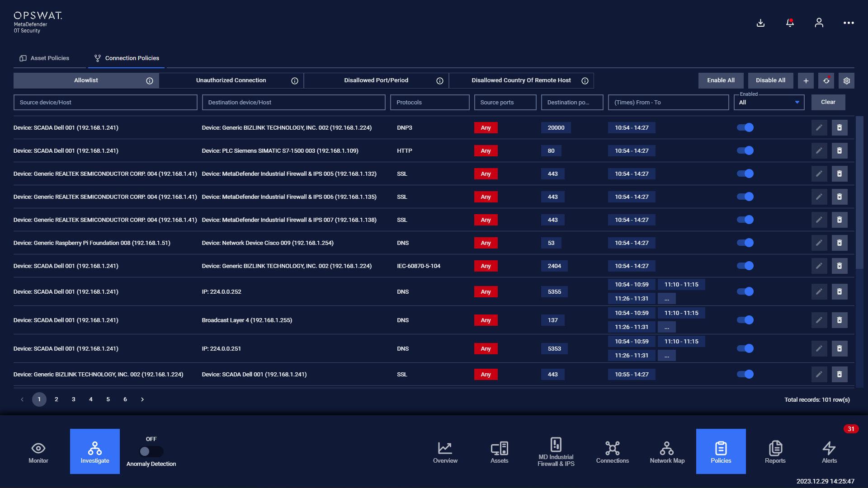Open the user account icon
This screenshot has height=488, width=868.
pos(819,23)
